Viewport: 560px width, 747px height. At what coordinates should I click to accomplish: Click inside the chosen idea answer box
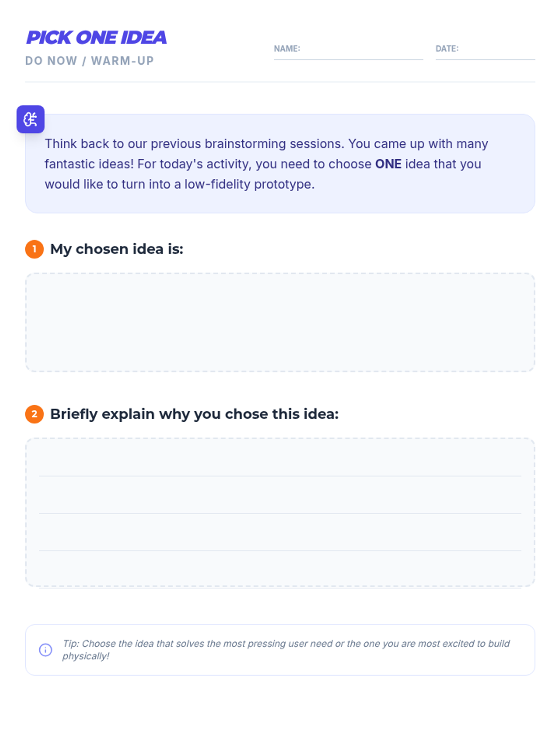(x=280, y=322)
